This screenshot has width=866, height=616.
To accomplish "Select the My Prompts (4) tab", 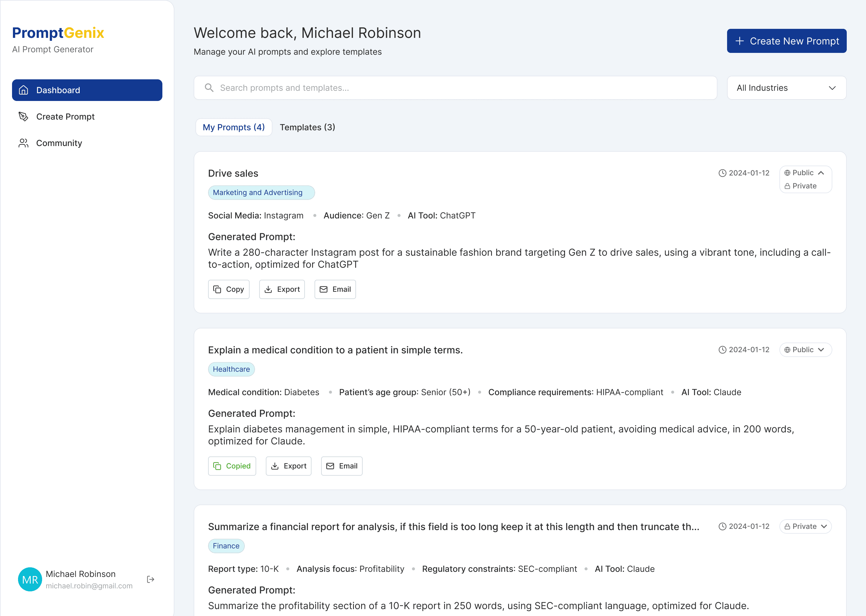I will point(233,127).
